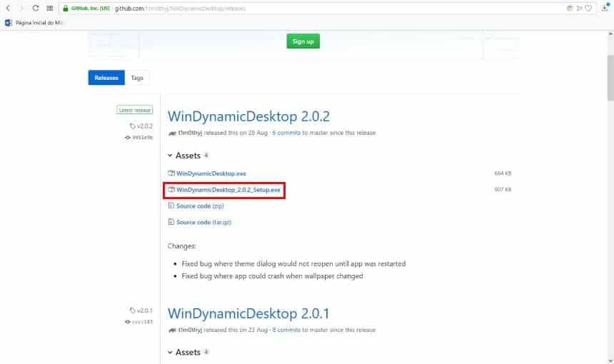
Task: Click the zip file icon beside Source code (zip)
Action: pyautogui.click(x=171, y=206)
